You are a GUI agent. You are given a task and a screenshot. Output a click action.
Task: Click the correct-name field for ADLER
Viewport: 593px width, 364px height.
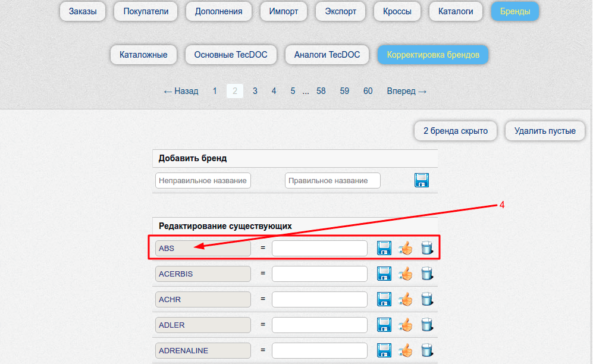319,325
